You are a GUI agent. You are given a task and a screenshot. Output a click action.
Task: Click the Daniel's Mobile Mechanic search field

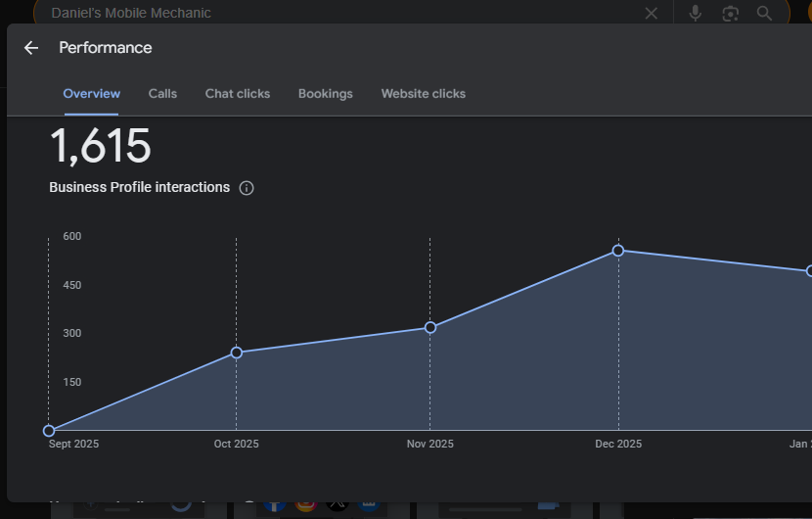pyautogui.click(x=293, y=13)
